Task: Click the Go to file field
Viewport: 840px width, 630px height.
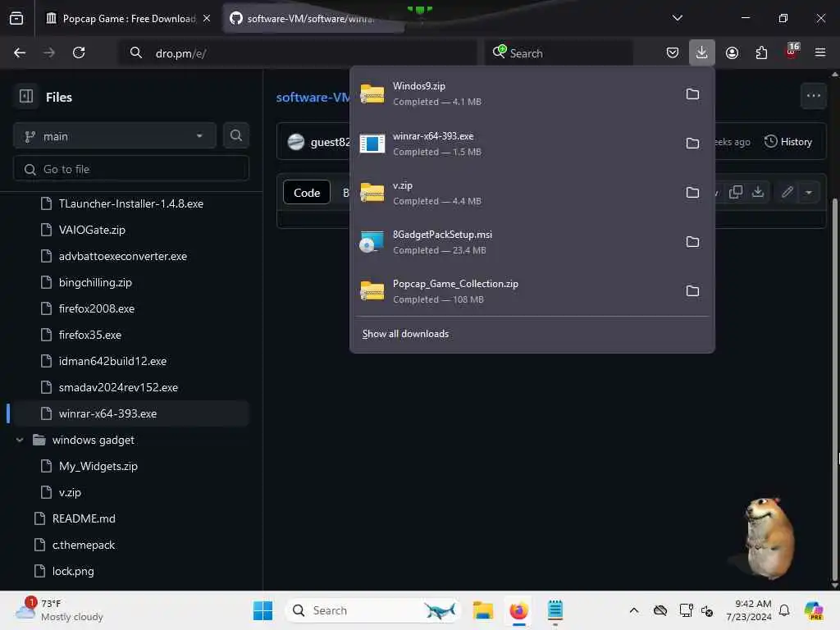Action: [131, 169]
